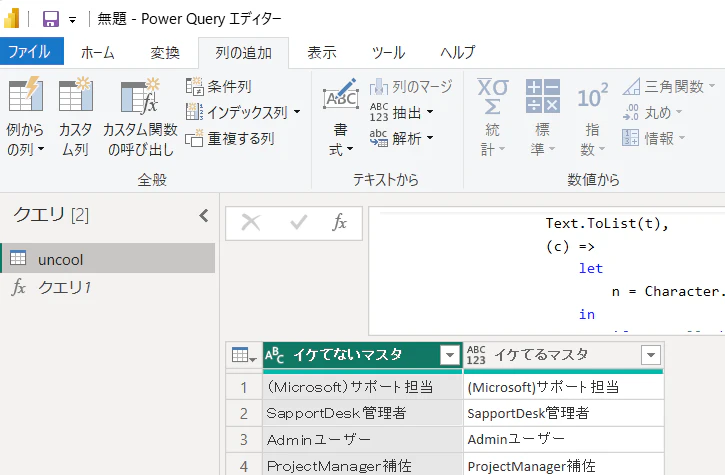Screen dimensions: 725x475
Task: Click the Save icon in title bar
Action: point(50,19)
